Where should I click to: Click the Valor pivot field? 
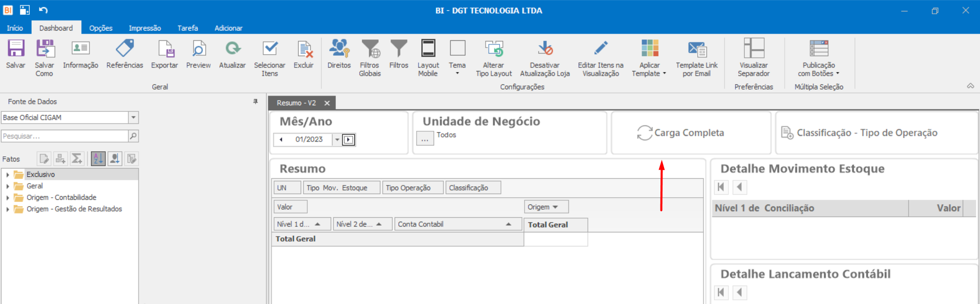click(290, 207)
